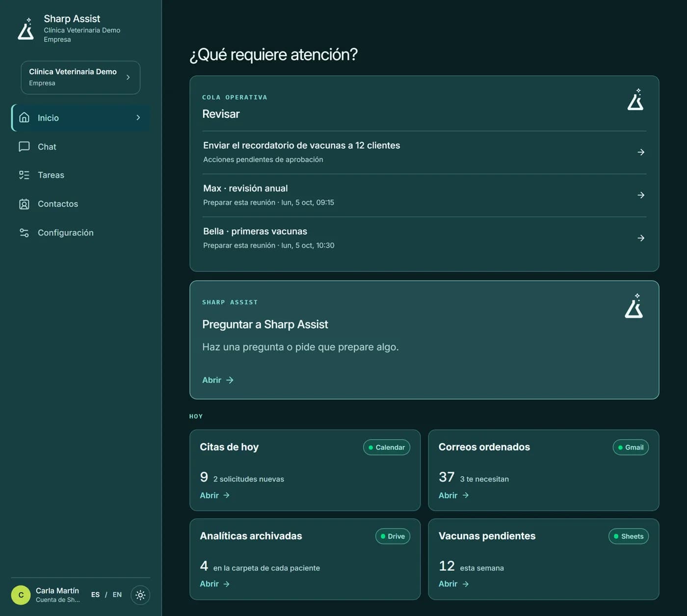Viewport: 687px width, 616px height.
Task: Click the 'Preguntar a Sharp Assist' heading
Action: coord(265,324)
